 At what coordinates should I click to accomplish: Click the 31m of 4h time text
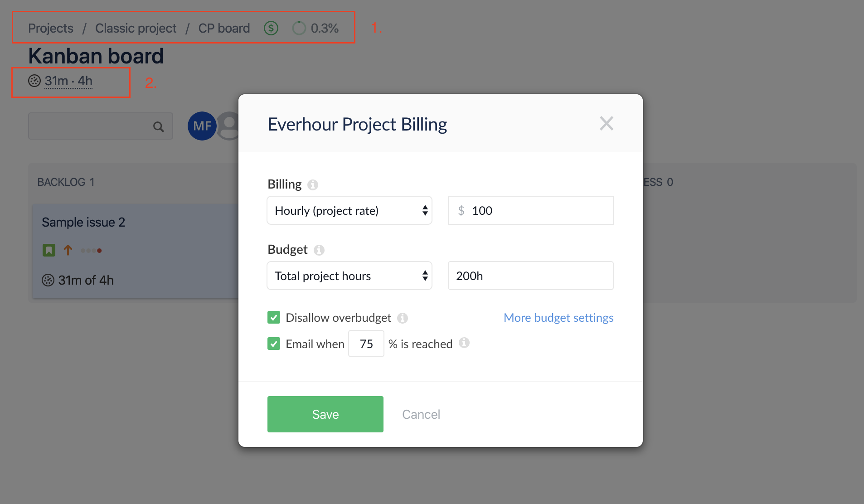point(86,280)
